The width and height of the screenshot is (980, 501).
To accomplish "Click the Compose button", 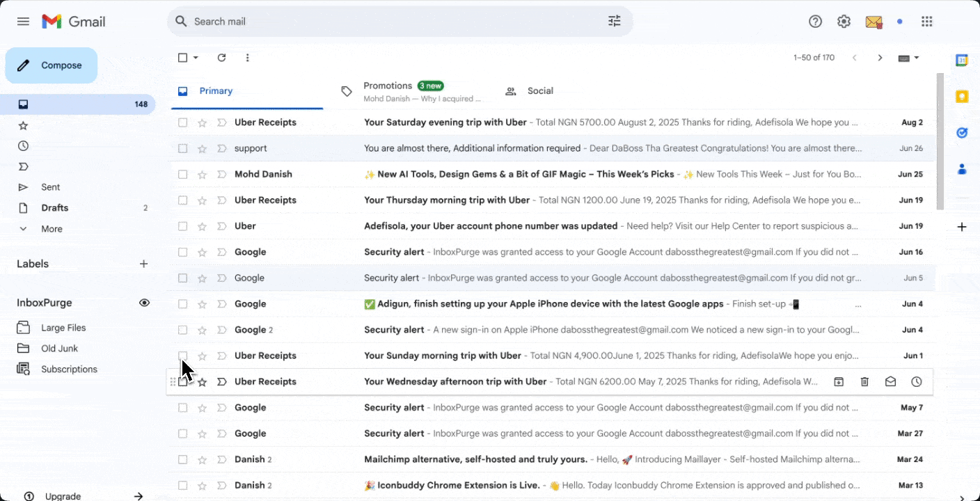I will pyautogui.click(x=51, y=65).
